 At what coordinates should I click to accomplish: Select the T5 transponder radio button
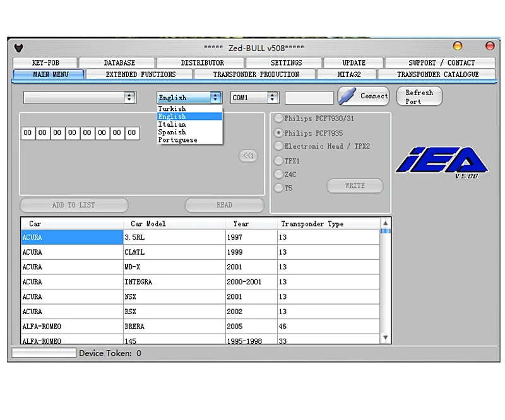click(278, 188)
